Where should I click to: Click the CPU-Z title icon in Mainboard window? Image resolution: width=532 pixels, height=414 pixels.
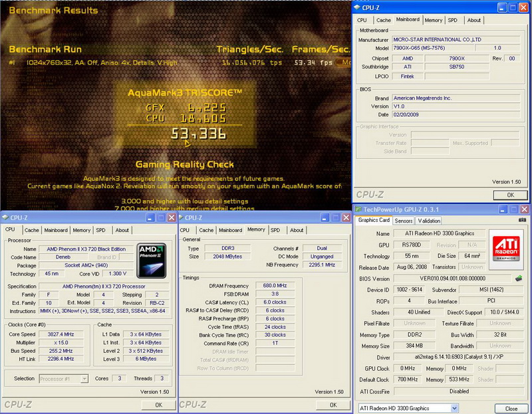coord(357,7)
